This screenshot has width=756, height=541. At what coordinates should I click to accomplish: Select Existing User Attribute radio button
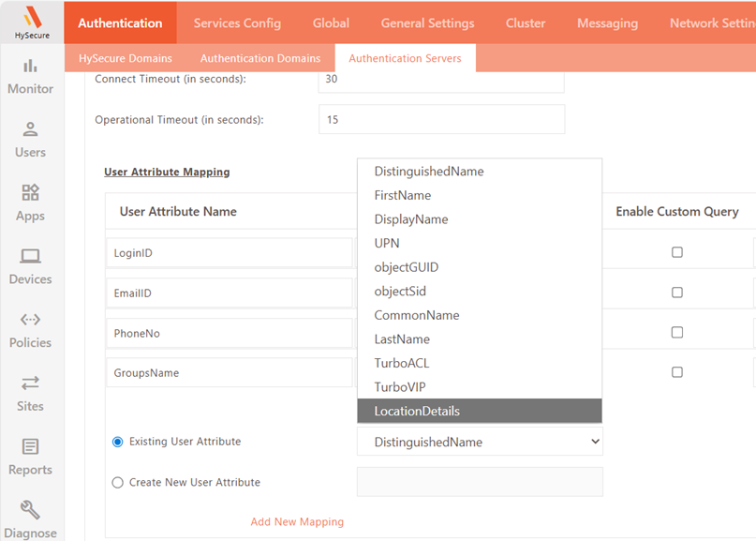pyautogui.click(x=118, y=442)
